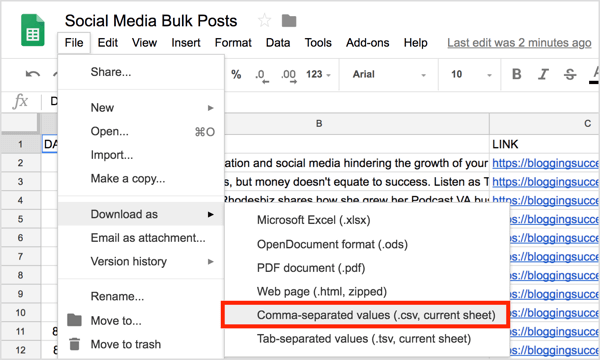Open the bloggingsuccess link in row 7
This screenshot has width=600, height=360.
coord(554,257)
